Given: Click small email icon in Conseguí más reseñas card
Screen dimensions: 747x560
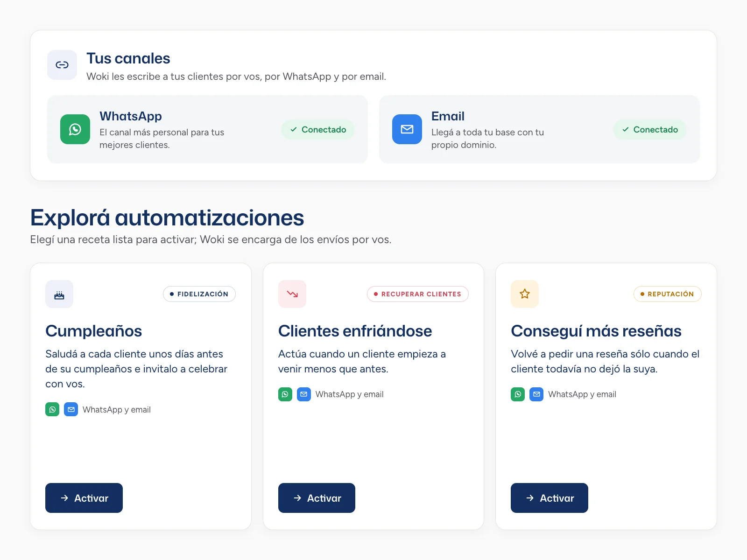Looking at the screenshot, I should 536,394.
